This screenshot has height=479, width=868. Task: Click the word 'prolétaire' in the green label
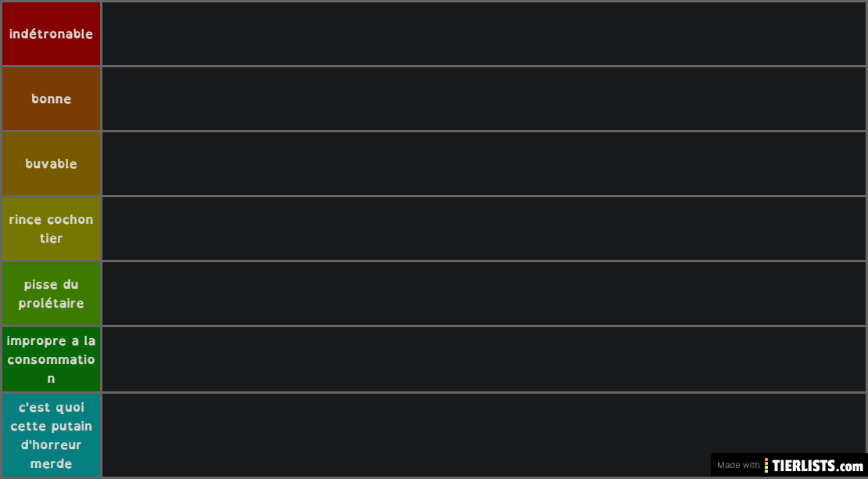pyautogui.click(x=51, y=304)
